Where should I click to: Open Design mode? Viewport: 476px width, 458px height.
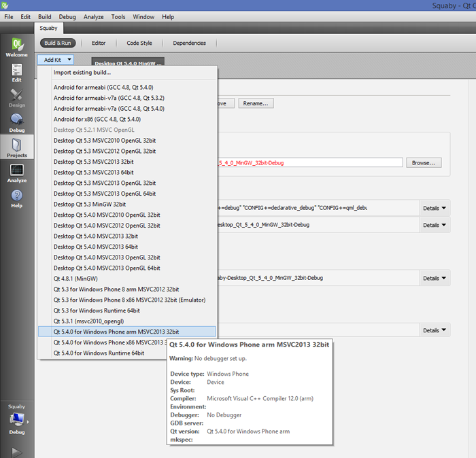17,98
